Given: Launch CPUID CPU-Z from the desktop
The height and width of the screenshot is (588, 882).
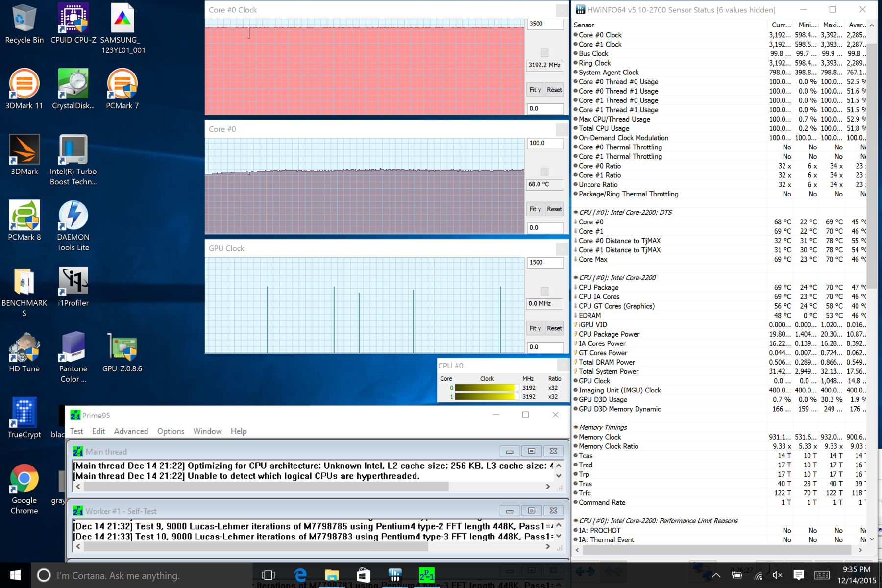Looking at the screenshot, I should (73, 24).
